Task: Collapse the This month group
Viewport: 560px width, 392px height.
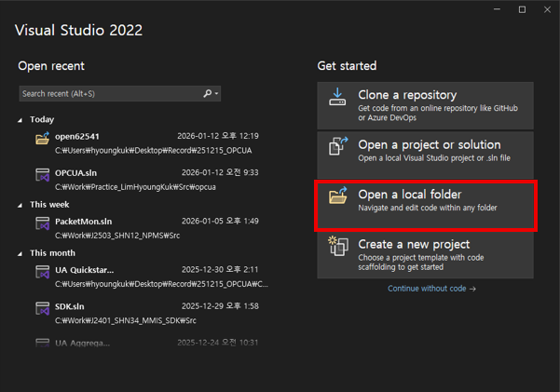Action: click(x=20, y=253)
